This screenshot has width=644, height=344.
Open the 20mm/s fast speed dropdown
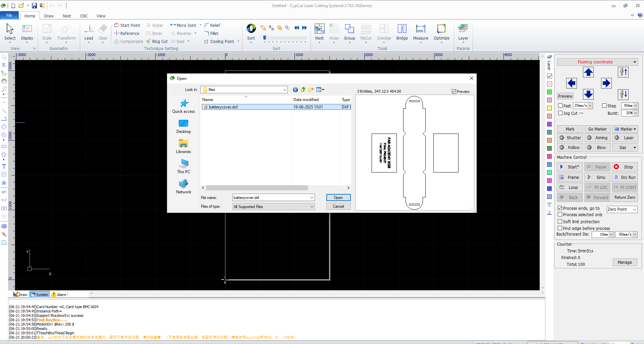point(590,106)
